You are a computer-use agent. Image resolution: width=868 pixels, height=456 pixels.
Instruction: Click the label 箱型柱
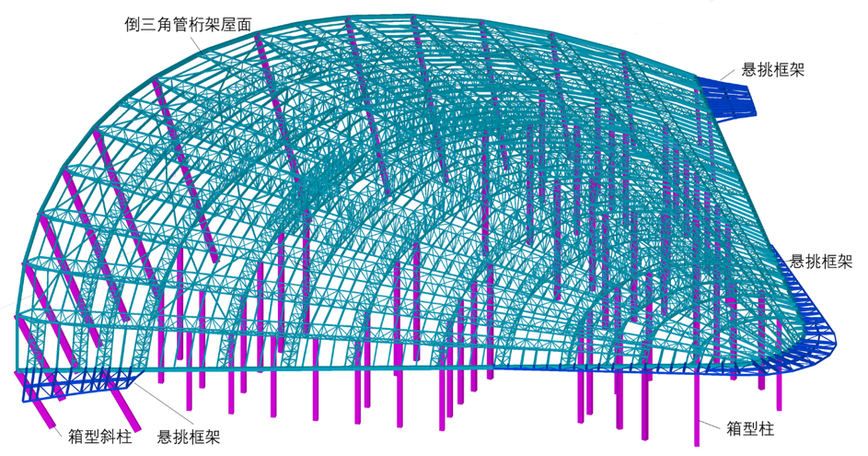tap(750, 428)
